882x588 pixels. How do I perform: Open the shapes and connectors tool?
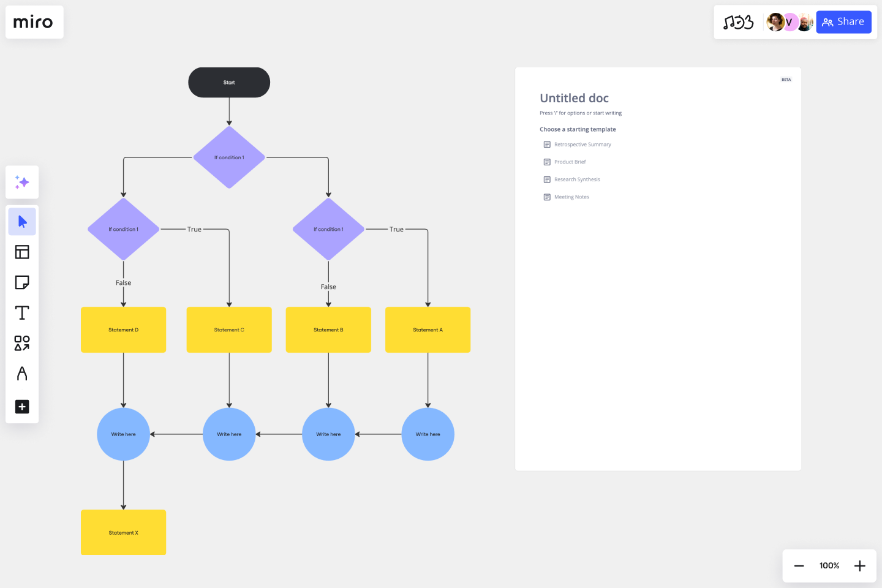click(22, 344)
